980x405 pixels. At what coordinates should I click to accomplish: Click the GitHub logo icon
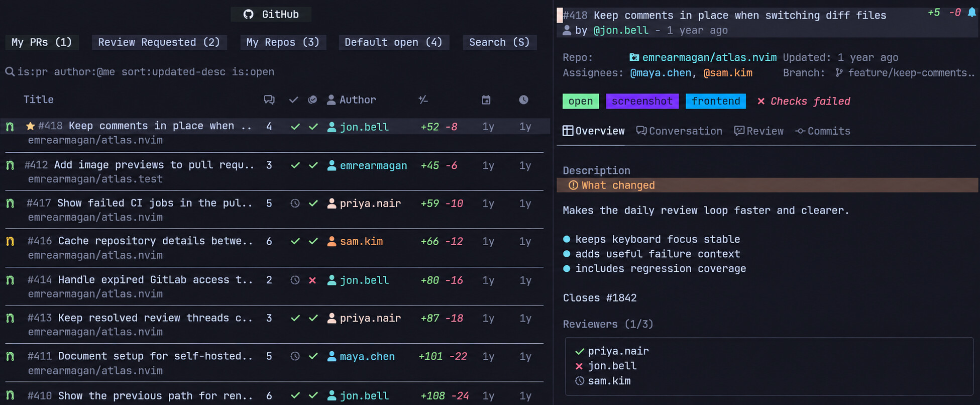[x=248, y=14]
